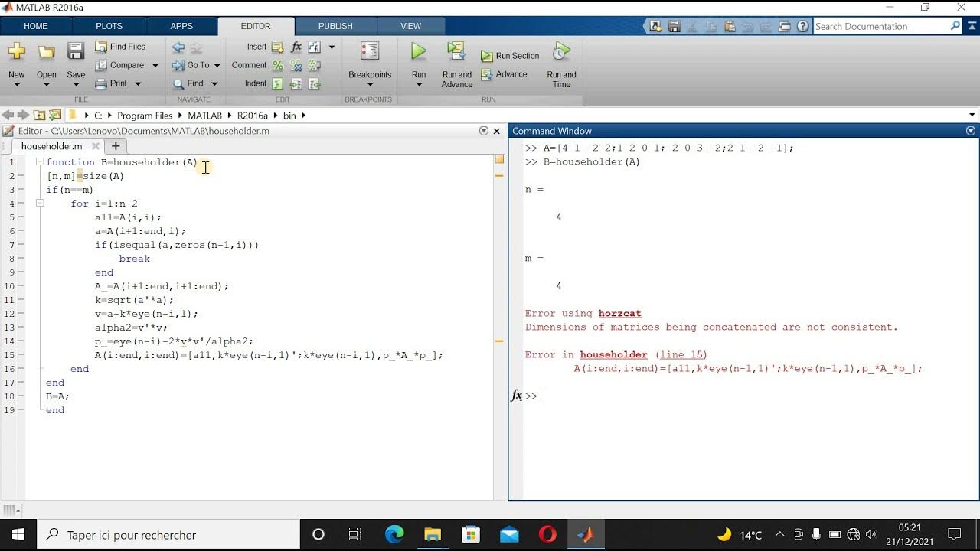
Task: Click Program Files in the address bar
Action: pyautogui.click(x=145, y=116)
